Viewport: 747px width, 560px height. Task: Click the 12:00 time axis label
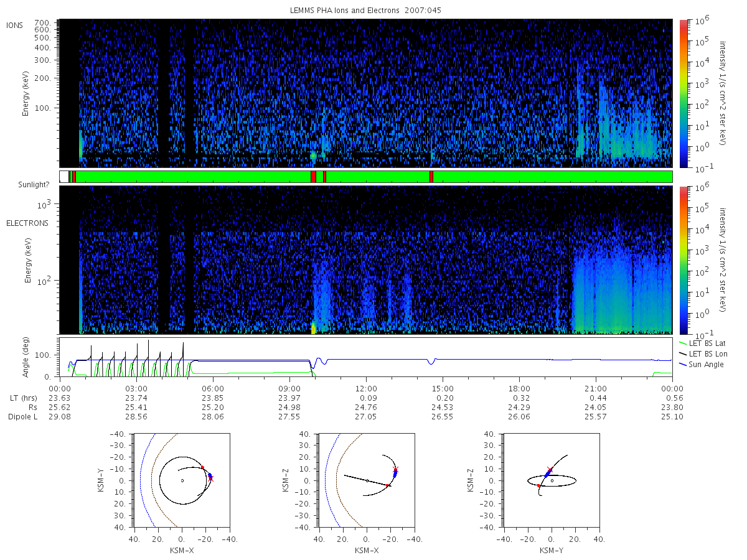pyautogui.click(x=366, y=388)
